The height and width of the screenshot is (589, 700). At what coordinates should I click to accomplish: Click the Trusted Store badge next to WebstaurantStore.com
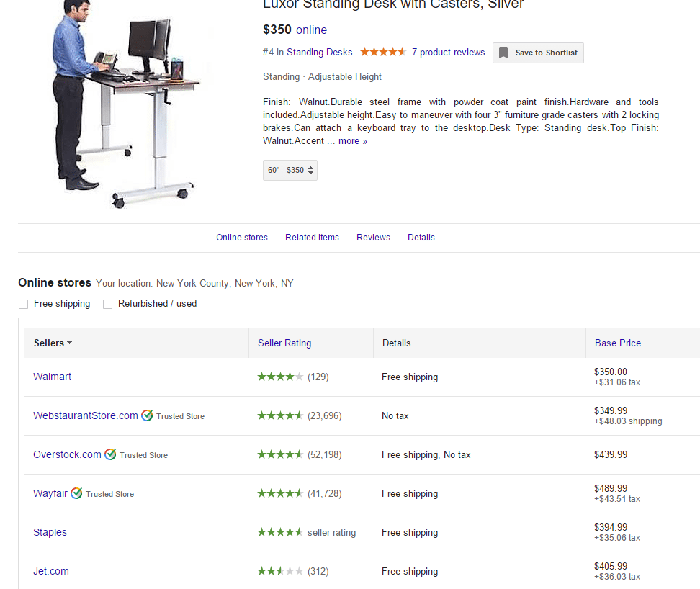pos(173,416)
